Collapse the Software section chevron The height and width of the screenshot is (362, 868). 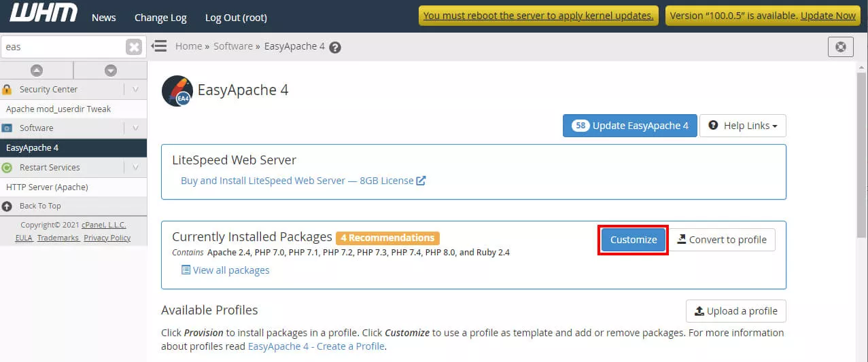pos(135,128)
